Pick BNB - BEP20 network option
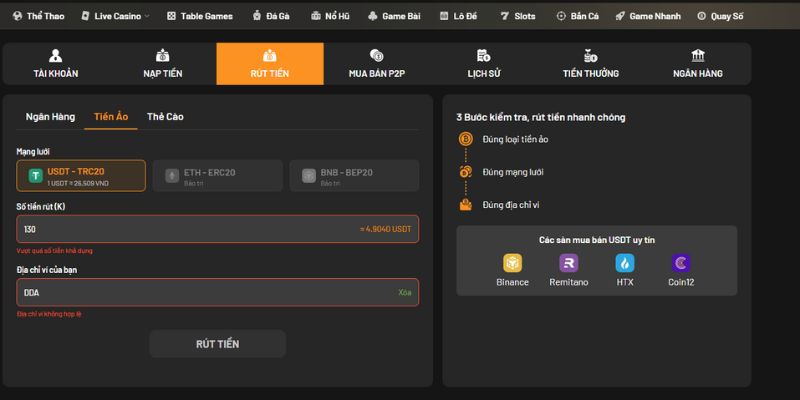The width and height of the screenshot is (800, 400). click(354, 176)
